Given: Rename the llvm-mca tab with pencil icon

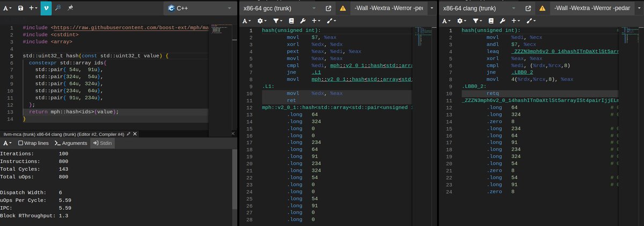Looking at the screenshot, I should coord(128,133).
